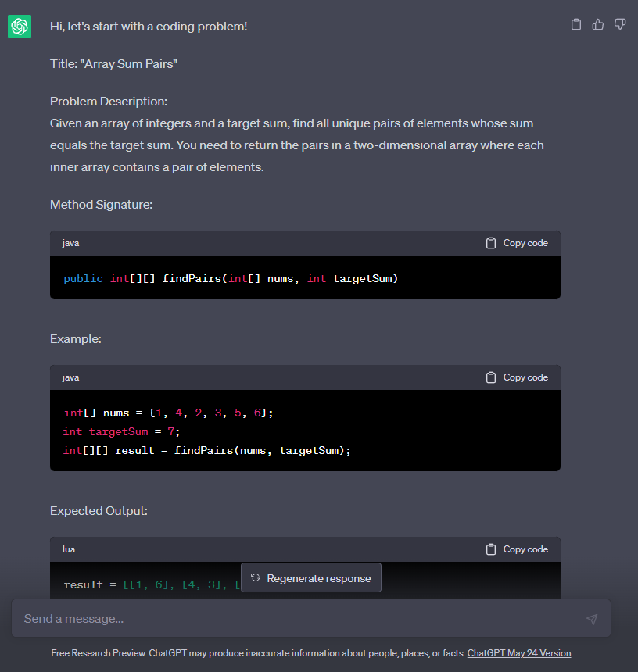Click the lua label on the expected output block
The height and width of the screenshot is (672, 638).
[x=69, y=549]
